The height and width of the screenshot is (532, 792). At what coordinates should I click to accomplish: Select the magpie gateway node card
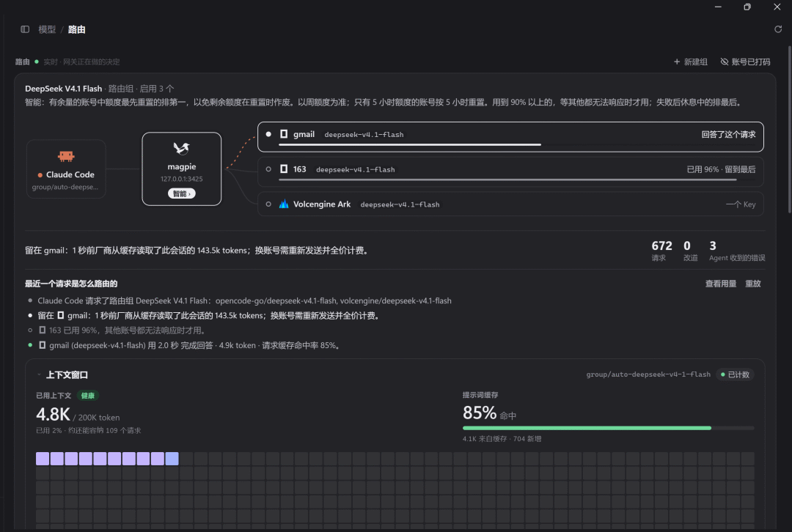point(181,169)
